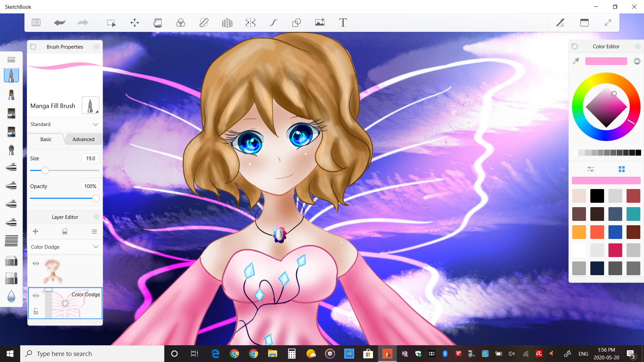Open the main menu list icon
Image resolution: width=644 pixels, height=362 pixels.
click(x=36, y=22)
